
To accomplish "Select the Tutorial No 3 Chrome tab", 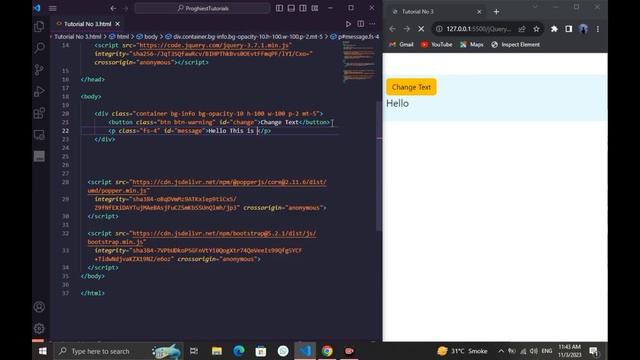I will coord(435,12).
